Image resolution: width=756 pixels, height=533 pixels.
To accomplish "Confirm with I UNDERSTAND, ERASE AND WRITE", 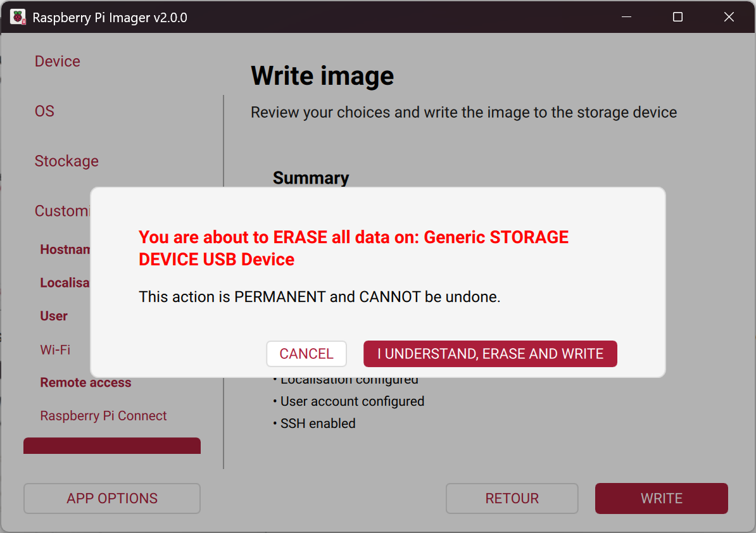I will (490, 354).
